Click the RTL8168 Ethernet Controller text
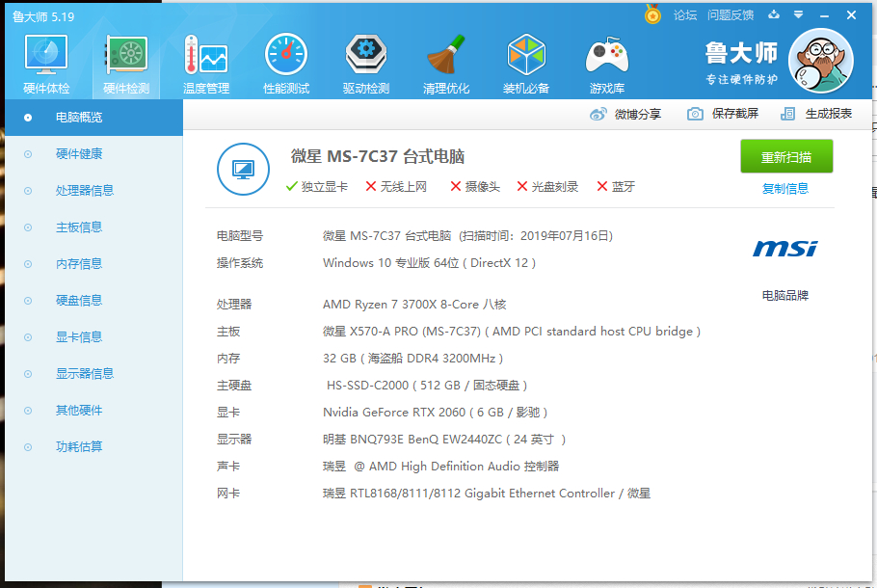877x588 pixels. 487,494
